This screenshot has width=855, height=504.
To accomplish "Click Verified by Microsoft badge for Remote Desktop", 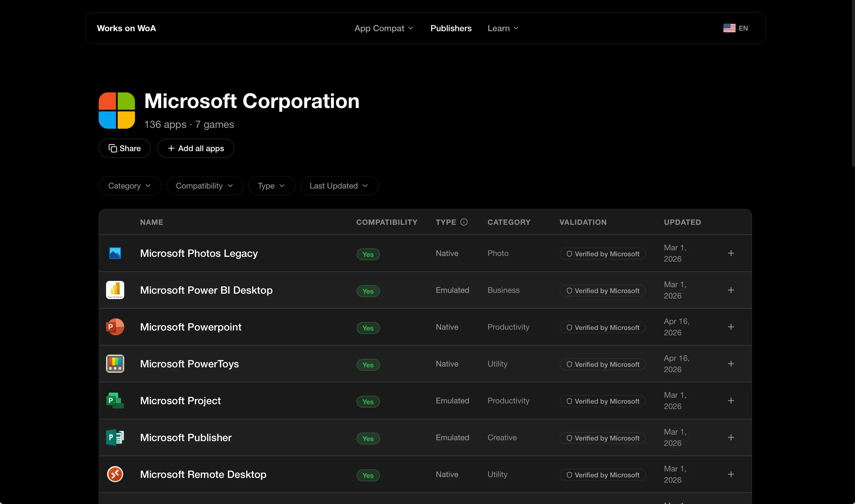I will click(603, 475).
